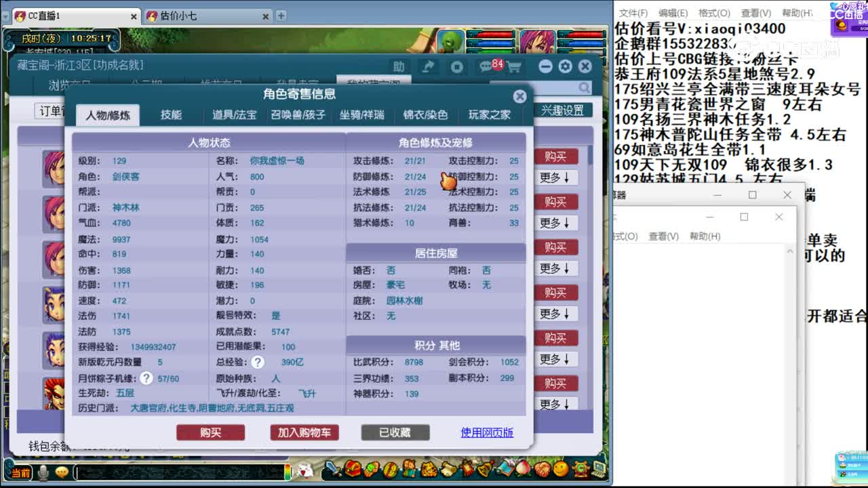Click the help question mark beside 月饼粽子机缘
The width and height of the screenshot is (868, 488).
(146, 378)
